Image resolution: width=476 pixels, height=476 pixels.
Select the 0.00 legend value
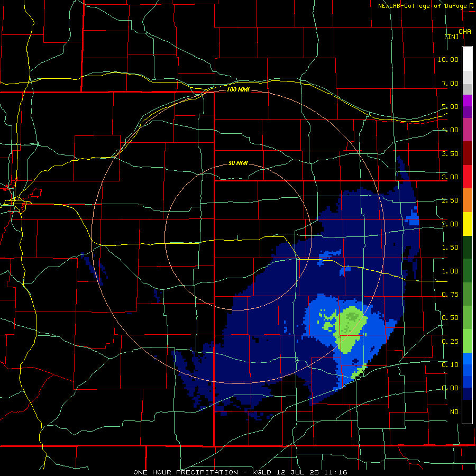point(450,388)
